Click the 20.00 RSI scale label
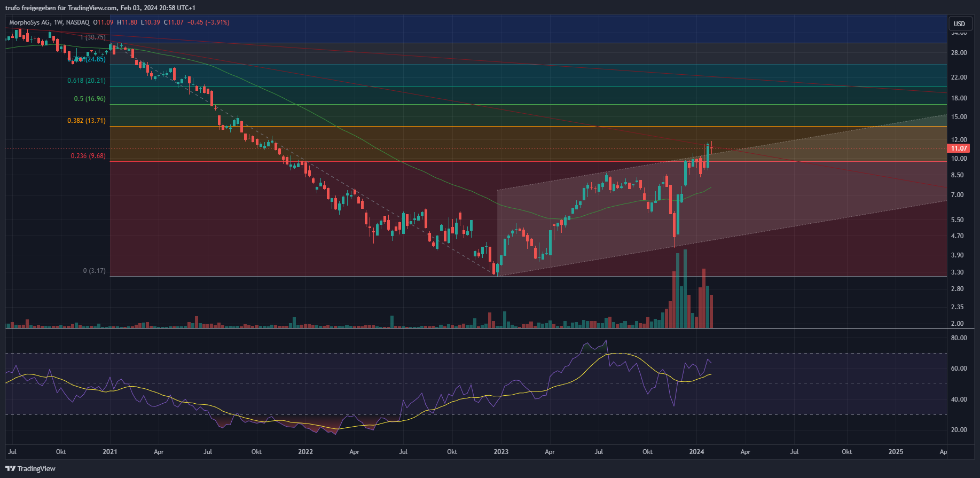The height and width of the screenshot is (478, 980). point(959,430)
